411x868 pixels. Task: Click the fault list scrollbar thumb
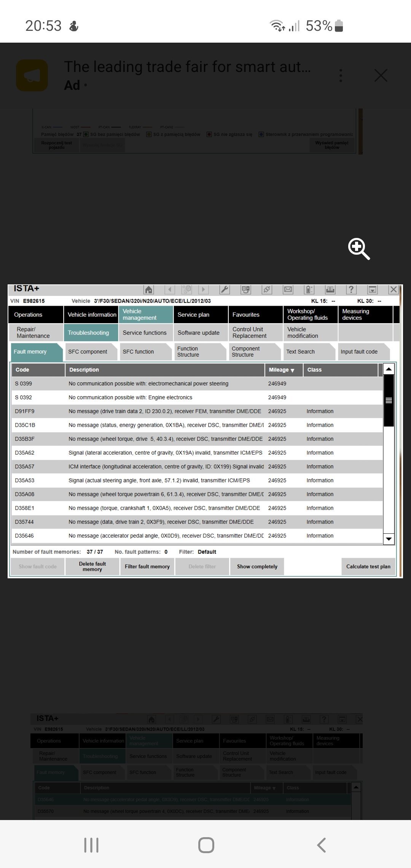coord(389,400)
